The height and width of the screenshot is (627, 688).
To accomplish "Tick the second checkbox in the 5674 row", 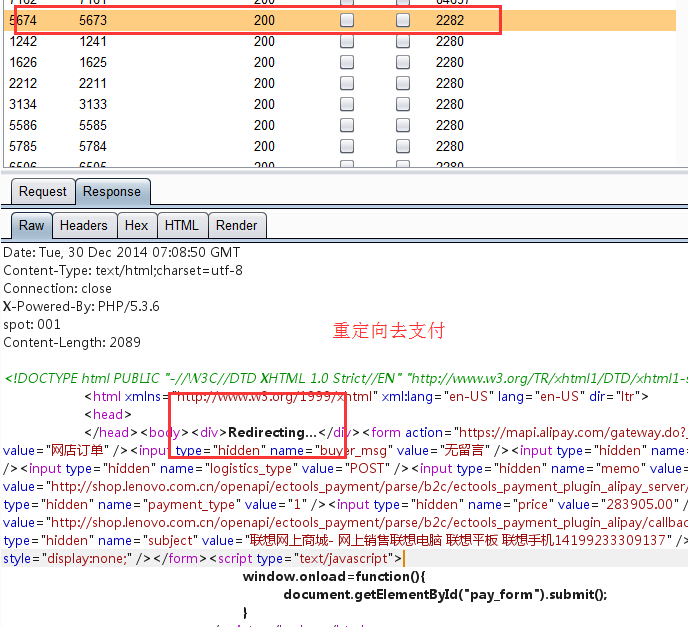I will (403, 20).
